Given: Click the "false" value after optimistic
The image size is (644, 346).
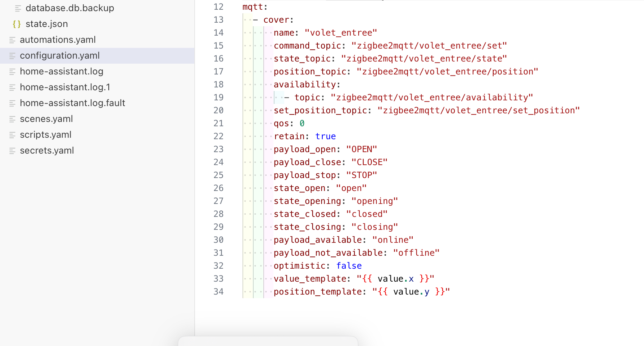Looking at the screenshot, I should click(349, 266).
